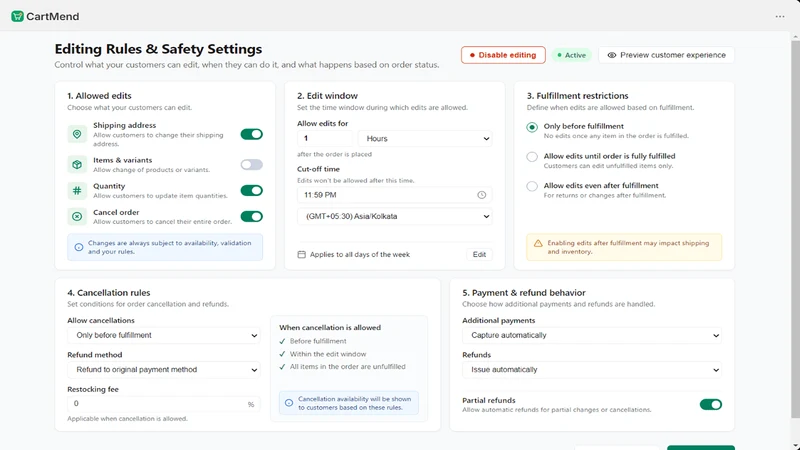The width and height of the screenshot is (800, 450).
Task: Click the Shipping address pin icon
Action: (77, 134)
